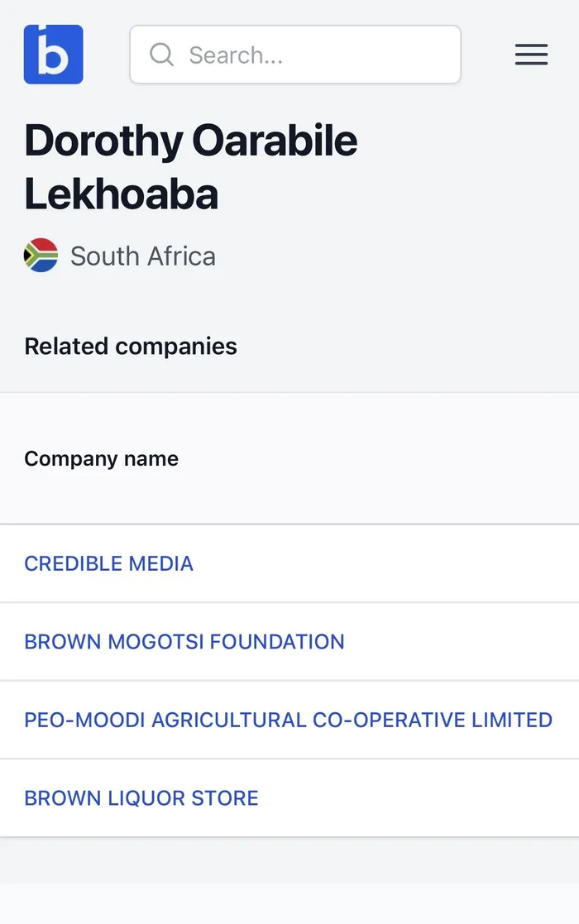The width and height of the screenshot is (579, 924).
Task: Click the magnifying glass search icon
Action: pyautogui.click(x=161, y=55)
